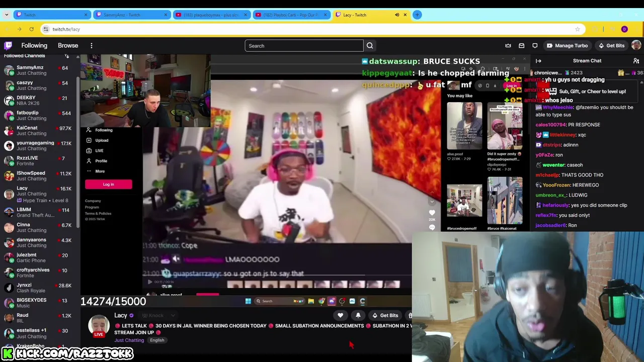This screenshot has width=644, height=362.
Task: Open the 'Sub, Gift, or Cheer' hype train banner
Action: click(586, 91)
